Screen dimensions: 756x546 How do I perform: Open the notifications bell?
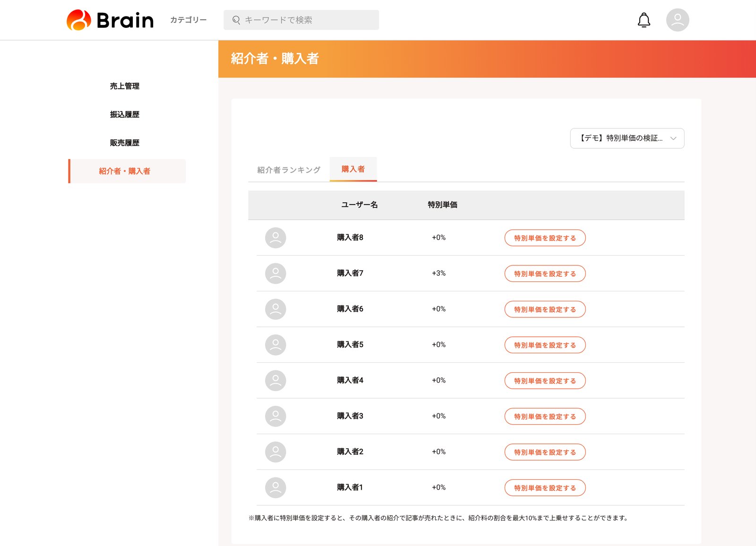pos(644,20)
